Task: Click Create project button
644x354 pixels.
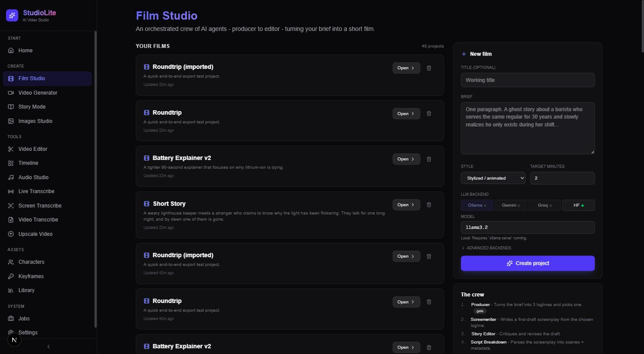Action: pos(528,263)
